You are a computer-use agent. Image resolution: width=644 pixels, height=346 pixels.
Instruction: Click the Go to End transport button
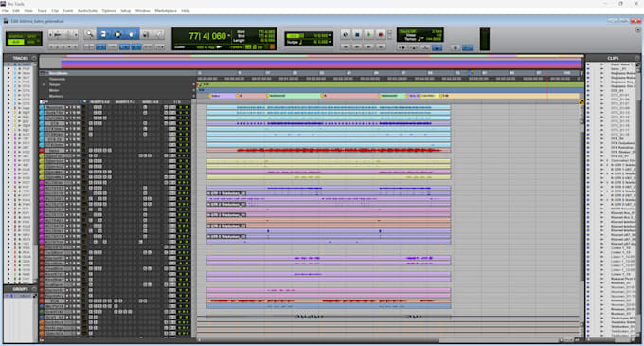pos(381,47)
